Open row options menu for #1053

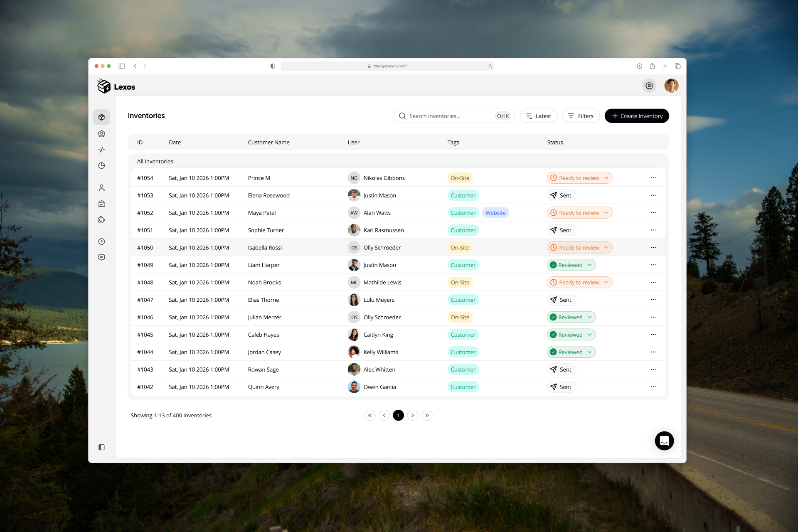[653, 195]
